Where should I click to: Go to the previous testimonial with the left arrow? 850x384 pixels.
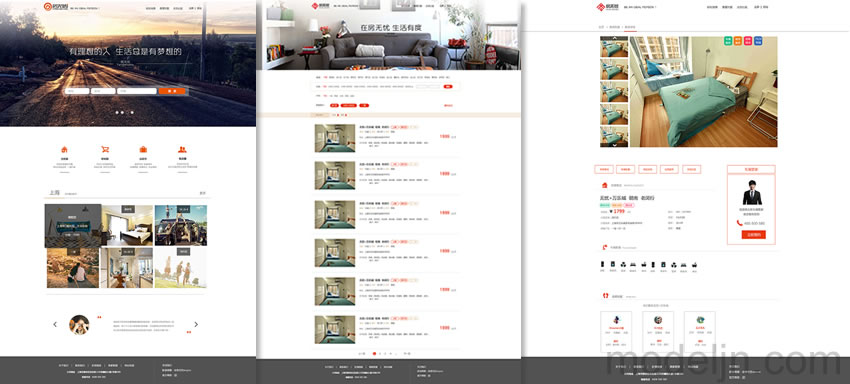coord(55,324)
